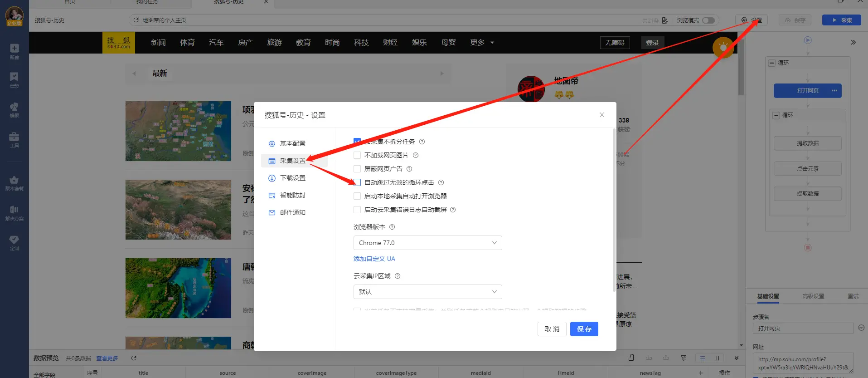868x378 pixels.
Task: Open the 云采集IP区域 默认 dropdown
Action: 427,292
